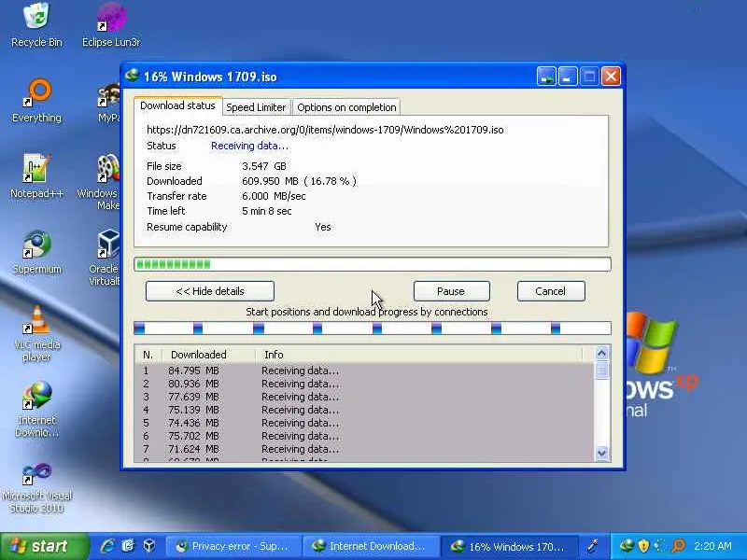Image resolution: width=747 pixels, height=560 pixels.
Task: Click the N. column header
Action: tap(148, 355)
